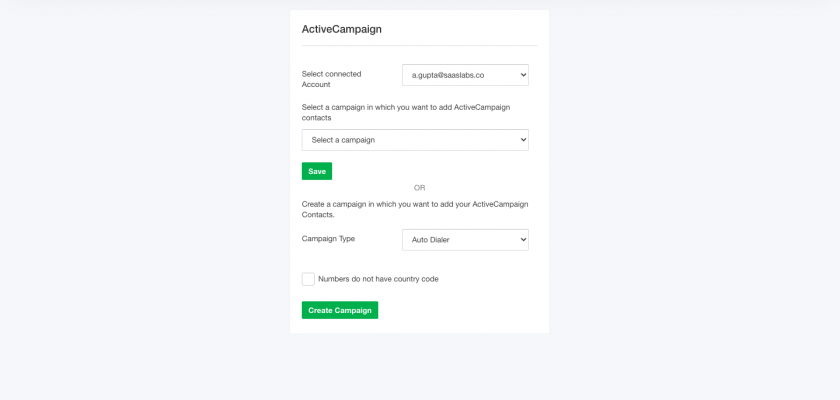This screenshot has width=840, height=400.
Task: Open the Auto Dialer campaign type dropdown
Action: click(465, 240)
